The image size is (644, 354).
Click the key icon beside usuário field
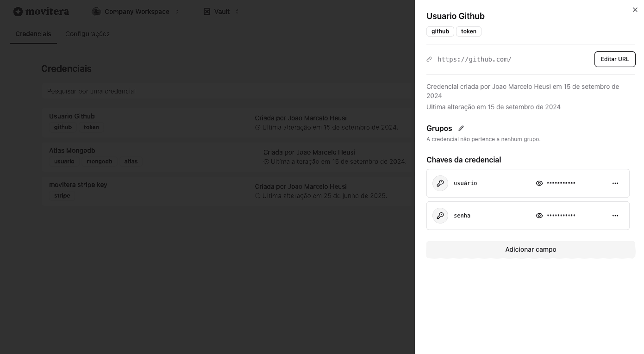(440, 183)
